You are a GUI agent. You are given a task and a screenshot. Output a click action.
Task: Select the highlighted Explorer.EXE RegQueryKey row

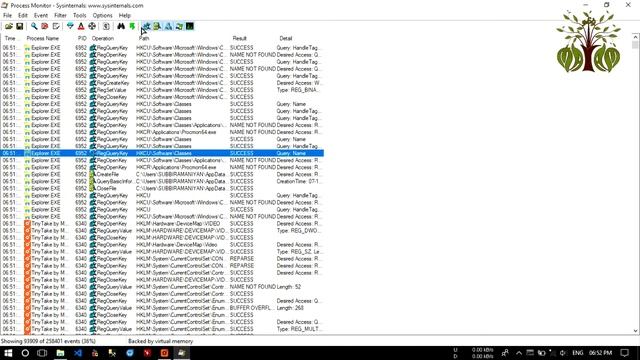tap(162, 153)
